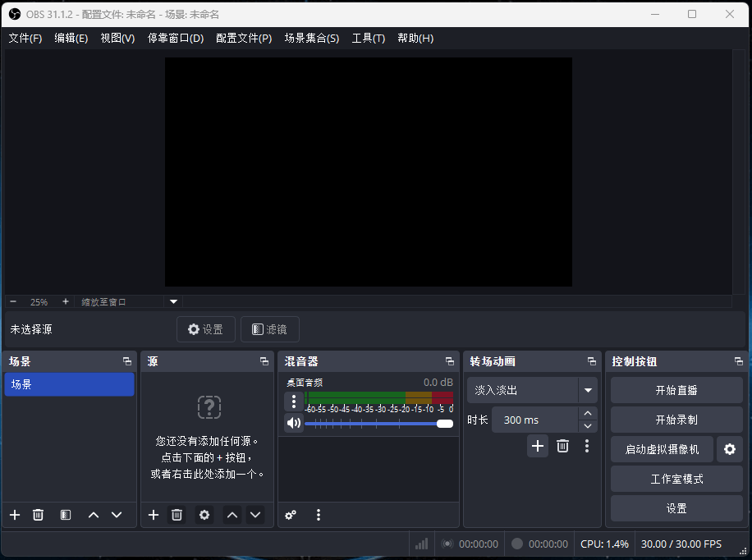Open the 混音器 panel three-dot menu at bottom
The image size is (752, 560).
pyautogui.click(x=319, y=515)
